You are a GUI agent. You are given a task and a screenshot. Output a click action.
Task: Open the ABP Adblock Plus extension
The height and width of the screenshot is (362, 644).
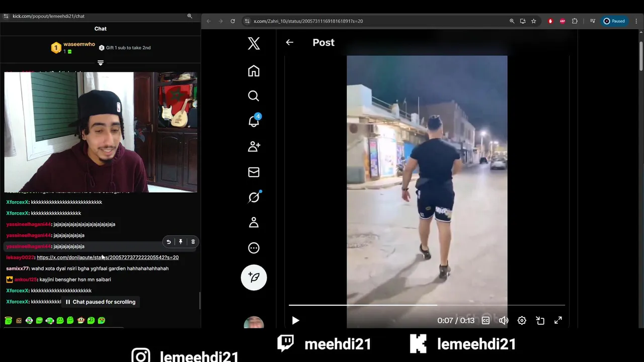(x=562, y=21)
